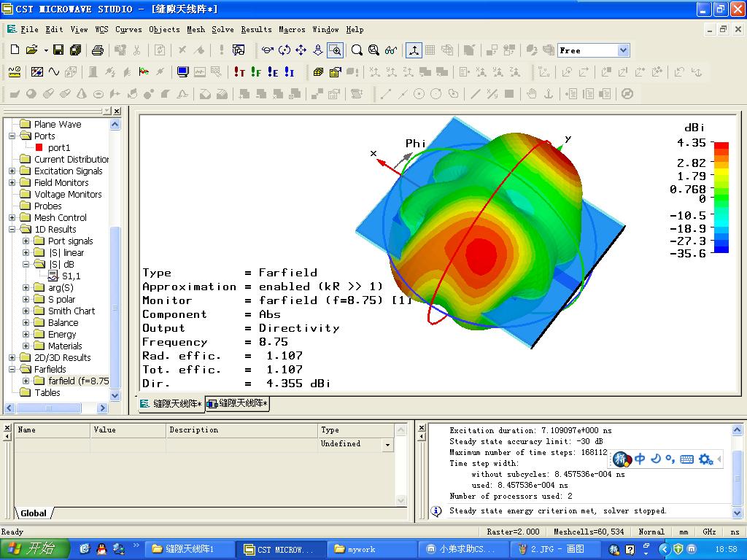Open the 2.JPG - 画图 taskbar item

(557, 549)
